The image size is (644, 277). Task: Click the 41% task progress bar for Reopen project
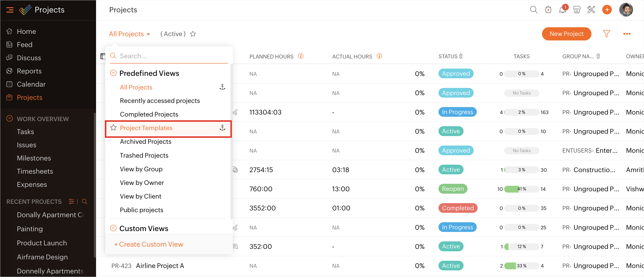pyautogui.click(x=521, y=189)
